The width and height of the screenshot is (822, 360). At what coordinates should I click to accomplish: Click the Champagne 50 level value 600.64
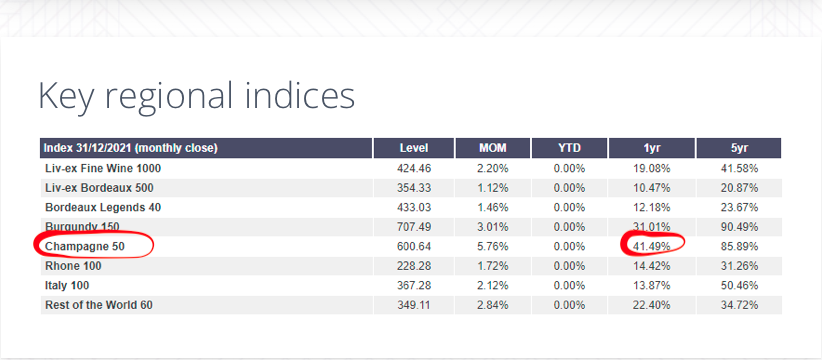(x=414, y=246)
